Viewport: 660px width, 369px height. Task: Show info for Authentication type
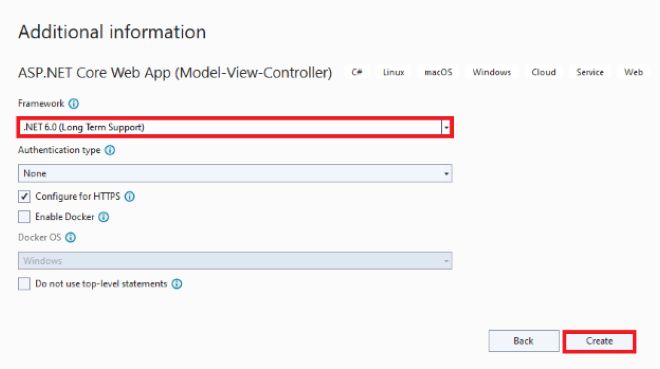110,150
